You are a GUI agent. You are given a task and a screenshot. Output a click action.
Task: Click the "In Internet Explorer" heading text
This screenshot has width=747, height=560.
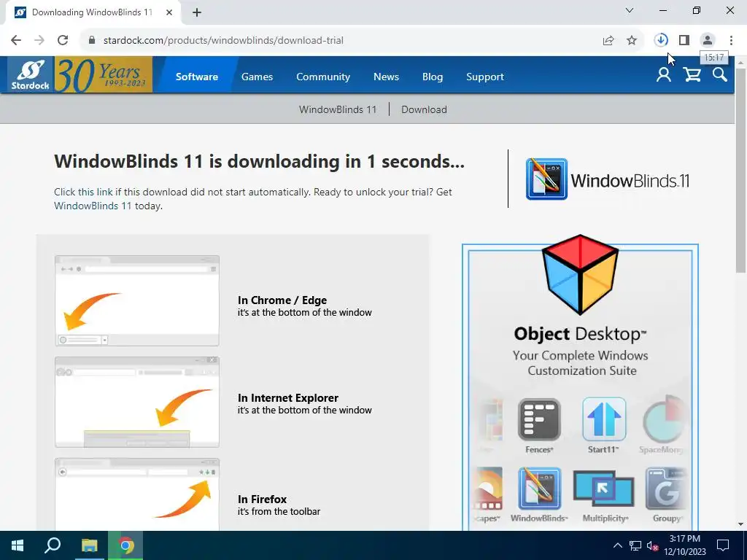[x=287, y=397]
